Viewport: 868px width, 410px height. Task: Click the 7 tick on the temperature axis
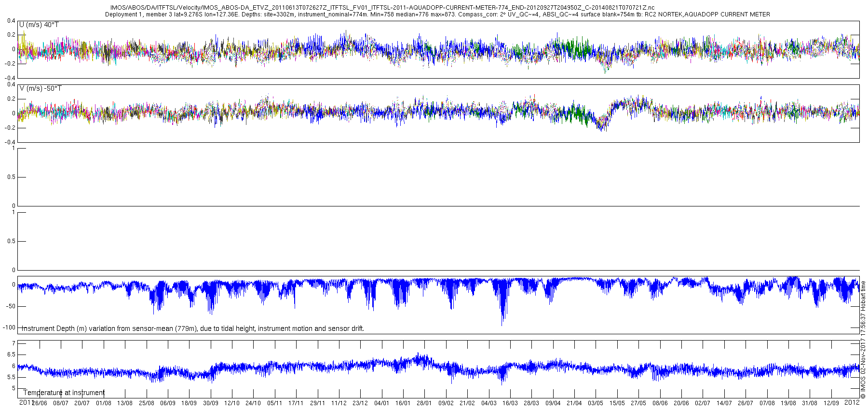click(x=14, y=343)
